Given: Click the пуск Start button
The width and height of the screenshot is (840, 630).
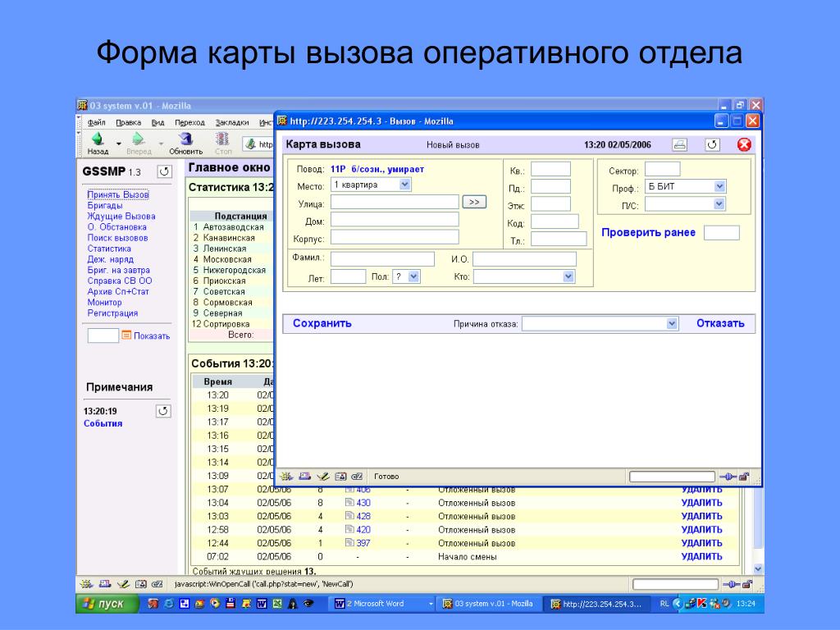Looking at the screenshot, I should [107, 604].
